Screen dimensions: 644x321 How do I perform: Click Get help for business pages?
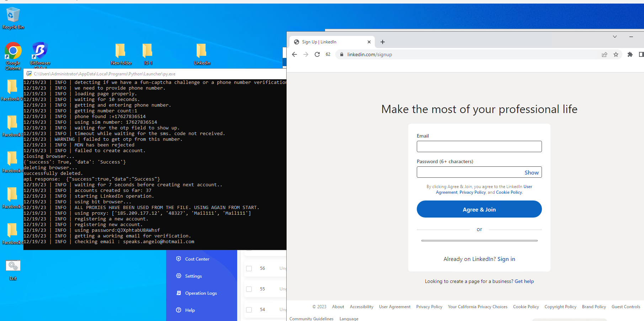pyautogui.click(x=524, y=281)
